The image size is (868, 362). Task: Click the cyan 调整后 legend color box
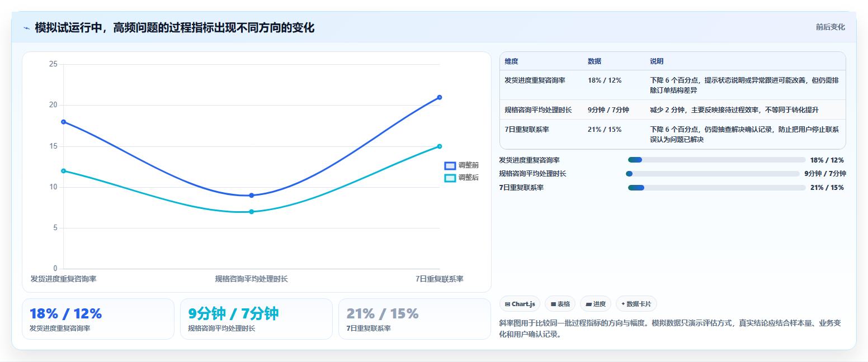tap(450, 178)
